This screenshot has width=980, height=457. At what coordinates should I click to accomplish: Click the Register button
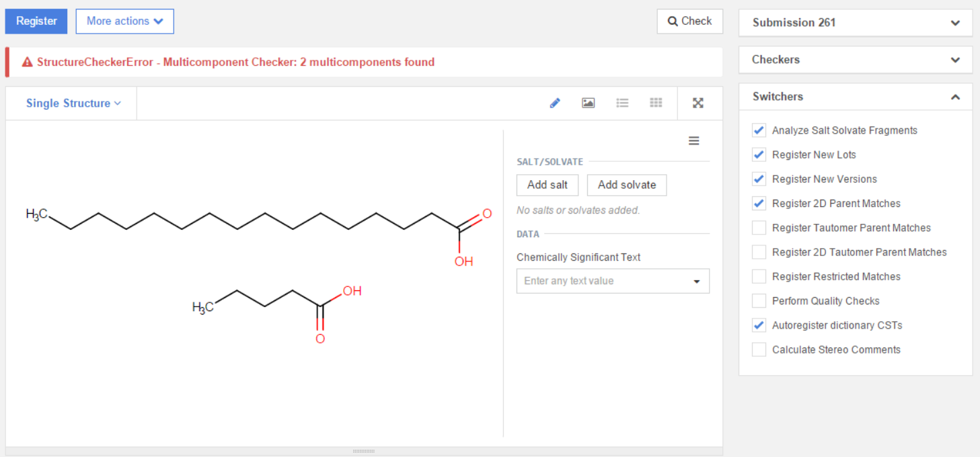coord(36,22)
